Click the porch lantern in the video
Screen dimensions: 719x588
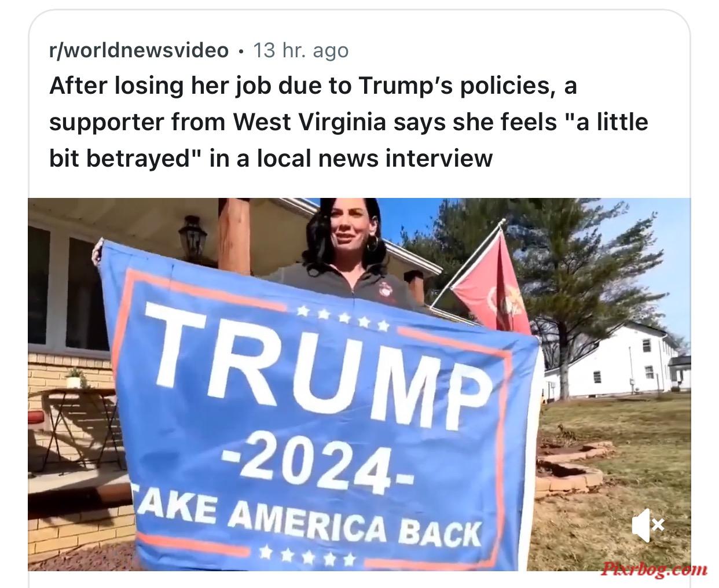[x=192, y=238]
